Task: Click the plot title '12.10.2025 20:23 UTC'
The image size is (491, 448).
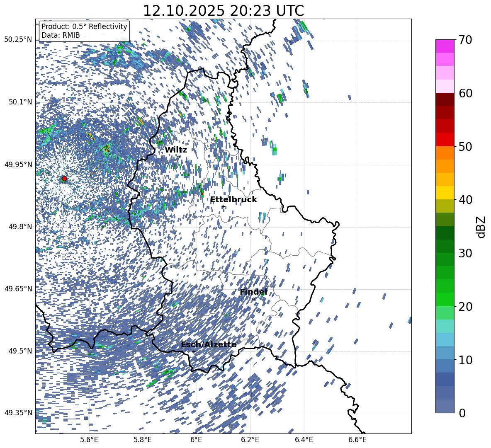Action: point(224,11)
